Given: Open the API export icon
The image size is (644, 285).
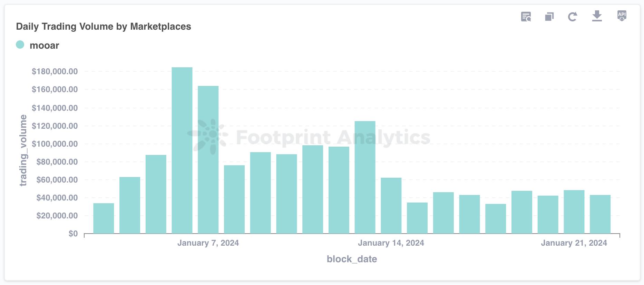Looking at the screenshot, I should (x=622, y=16).
